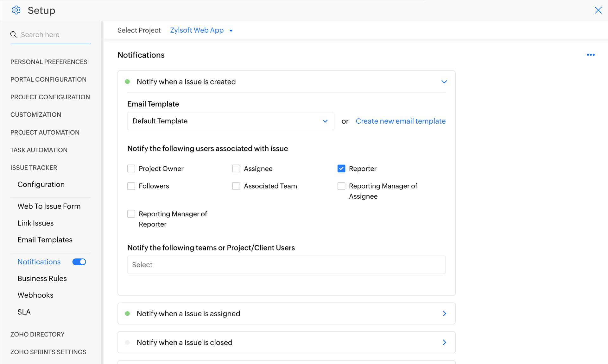Open Email Templates settings

(x=45, y=240)
